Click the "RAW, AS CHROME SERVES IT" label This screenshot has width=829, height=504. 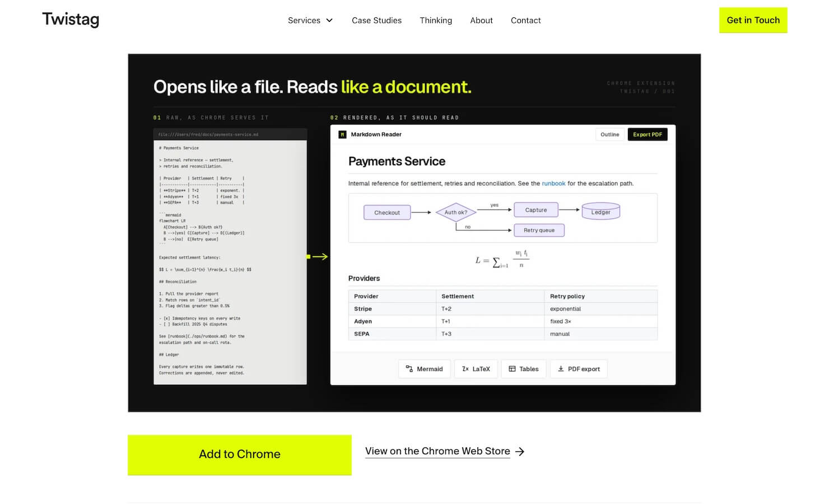point(211,118)
